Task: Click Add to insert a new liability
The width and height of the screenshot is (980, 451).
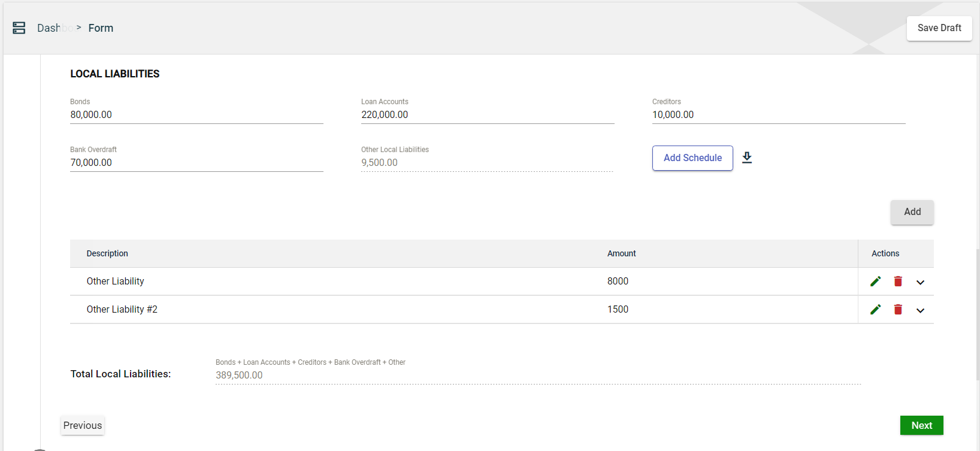Action: [912, 212]
